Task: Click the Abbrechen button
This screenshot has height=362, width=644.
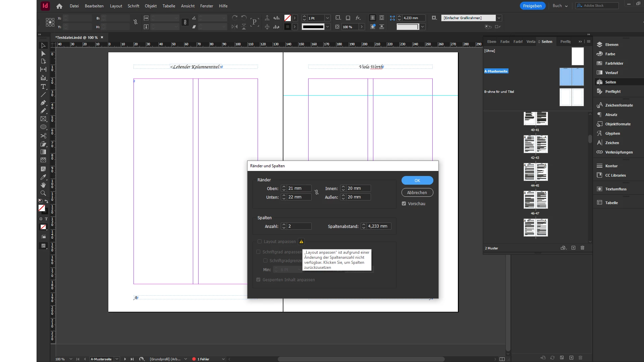Action: click(417, 193)
